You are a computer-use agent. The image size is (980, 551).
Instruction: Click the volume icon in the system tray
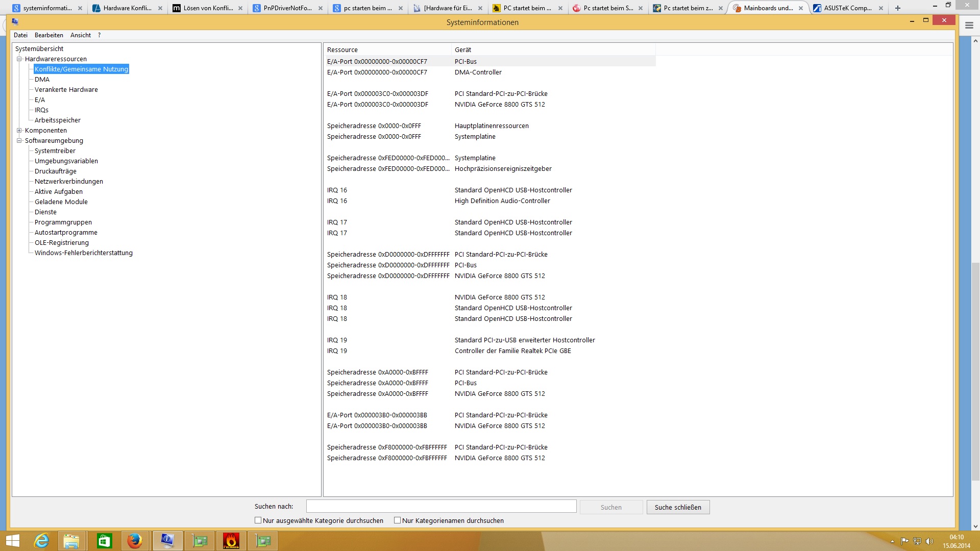point(929,541)
